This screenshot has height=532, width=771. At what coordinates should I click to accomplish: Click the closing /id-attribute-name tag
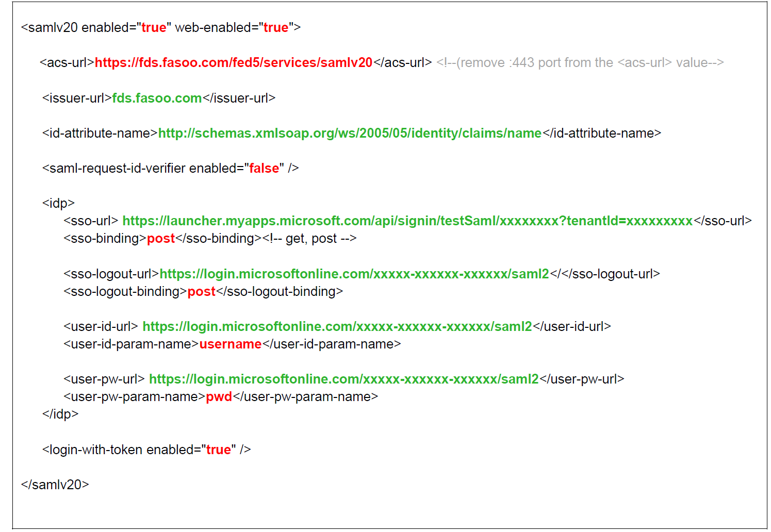[x=602, y=134]
